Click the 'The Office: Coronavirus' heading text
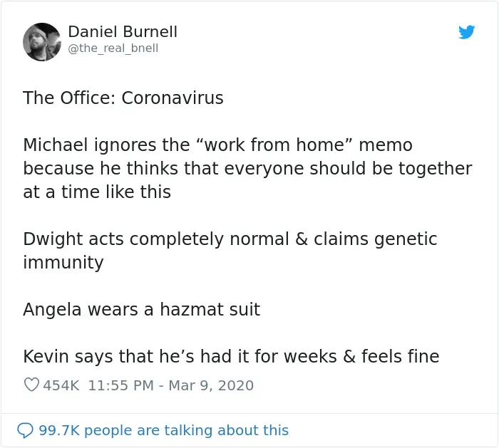Screen dimensions: 499x448 tap(123, 98)
